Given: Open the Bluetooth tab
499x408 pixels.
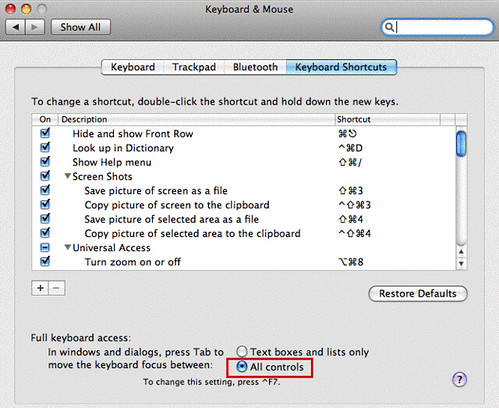Looking at the screenshot, I should [255, 67].
